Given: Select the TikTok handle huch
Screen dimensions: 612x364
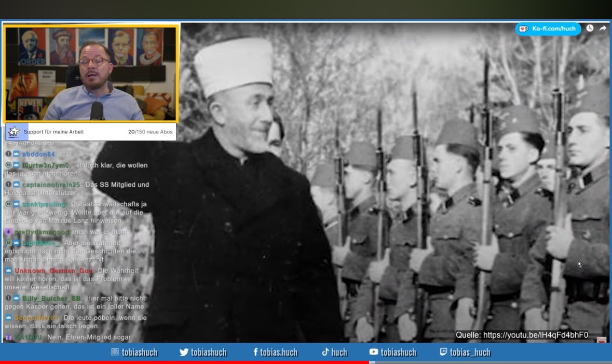Looking at the screenshot, I should pyautogui.click(x=339, y=352).
